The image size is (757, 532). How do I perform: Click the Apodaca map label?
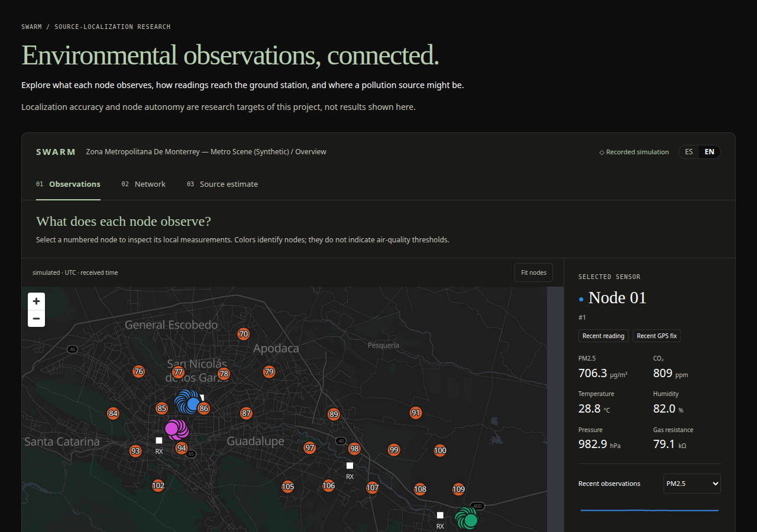tap(276, 348)
